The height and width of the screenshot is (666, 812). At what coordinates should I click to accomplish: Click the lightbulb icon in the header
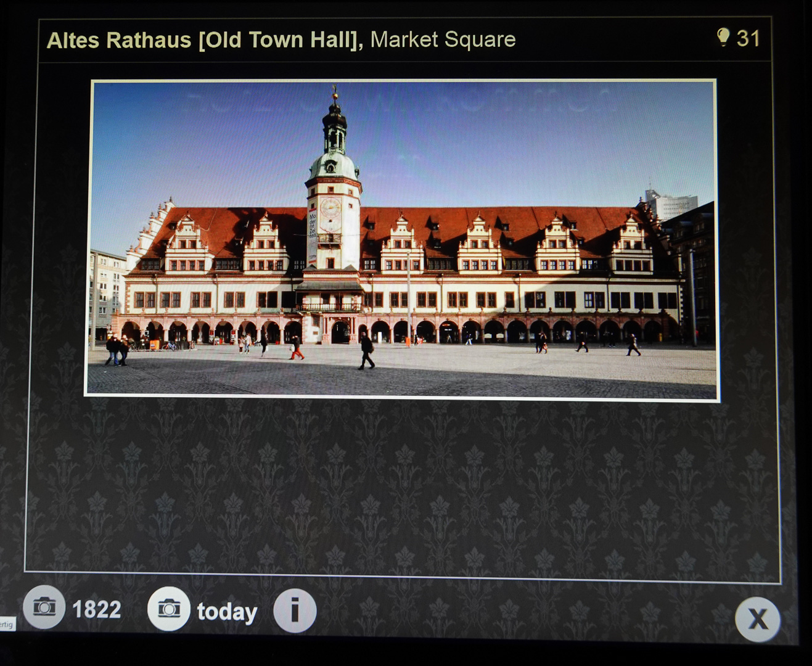click(x=723, y=38)
